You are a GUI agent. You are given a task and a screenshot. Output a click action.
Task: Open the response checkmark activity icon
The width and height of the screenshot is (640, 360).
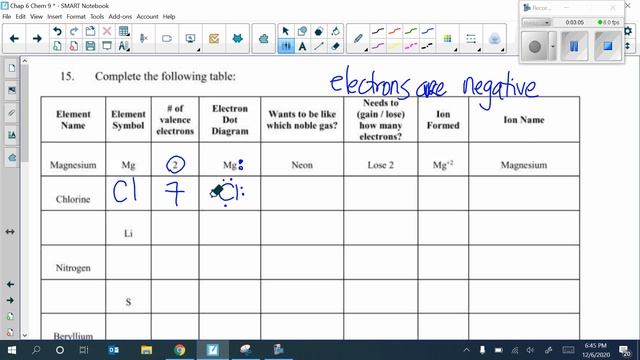(214, 38)
